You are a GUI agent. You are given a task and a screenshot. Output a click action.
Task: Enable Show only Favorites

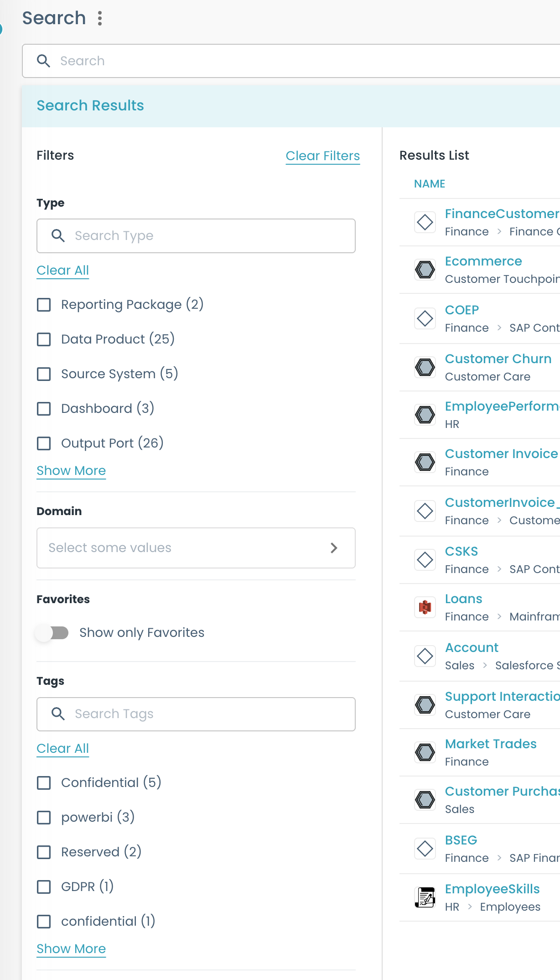pyautogui.click(x=53, y=633)
